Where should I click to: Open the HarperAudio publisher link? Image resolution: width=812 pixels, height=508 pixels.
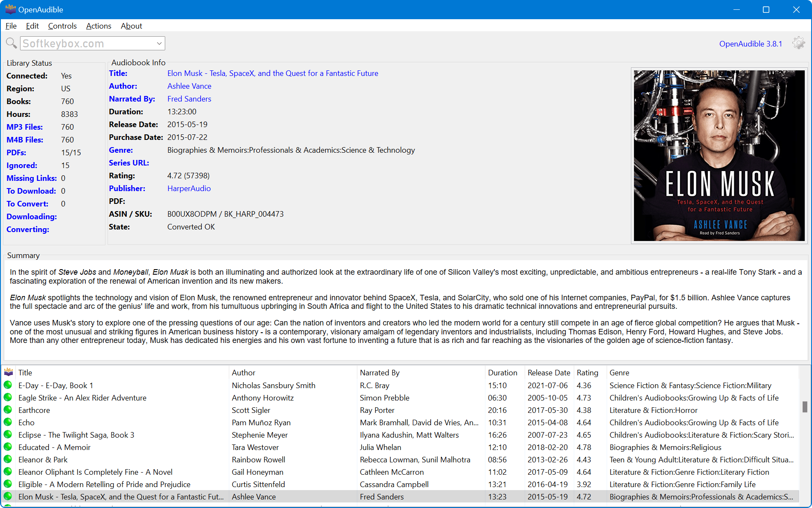pos(189,188)
